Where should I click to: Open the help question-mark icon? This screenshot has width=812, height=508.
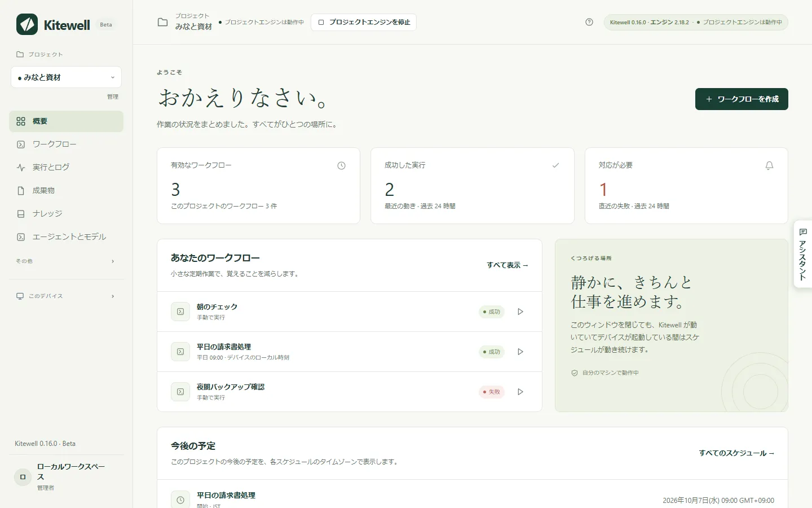click(x=589, y=22)
